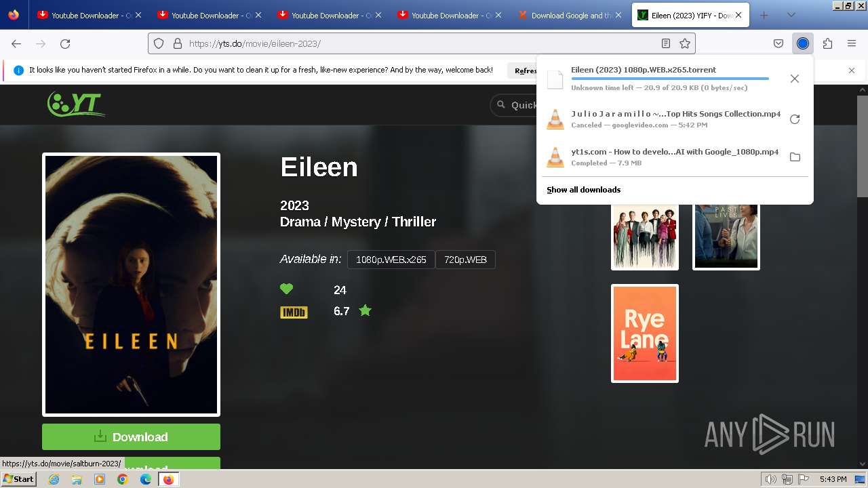Choose 720p.WEB quality link

(465, 260)
